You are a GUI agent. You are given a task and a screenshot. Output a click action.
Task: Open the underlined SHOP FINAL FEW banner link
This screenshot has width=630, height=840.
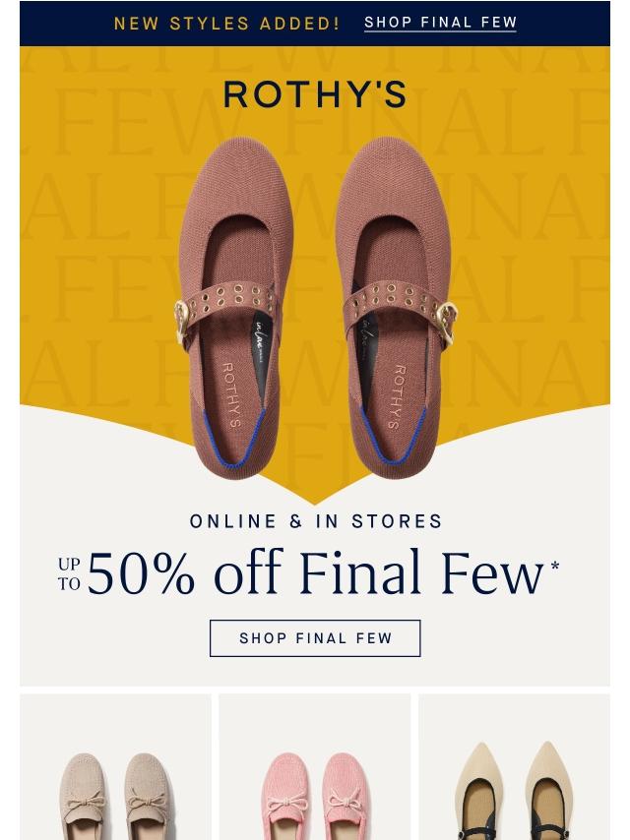coord(440,23)
